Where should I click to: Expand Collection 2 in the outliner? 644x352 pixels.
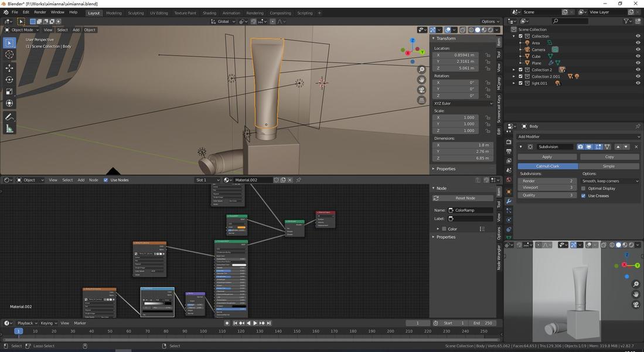(514, 70)
